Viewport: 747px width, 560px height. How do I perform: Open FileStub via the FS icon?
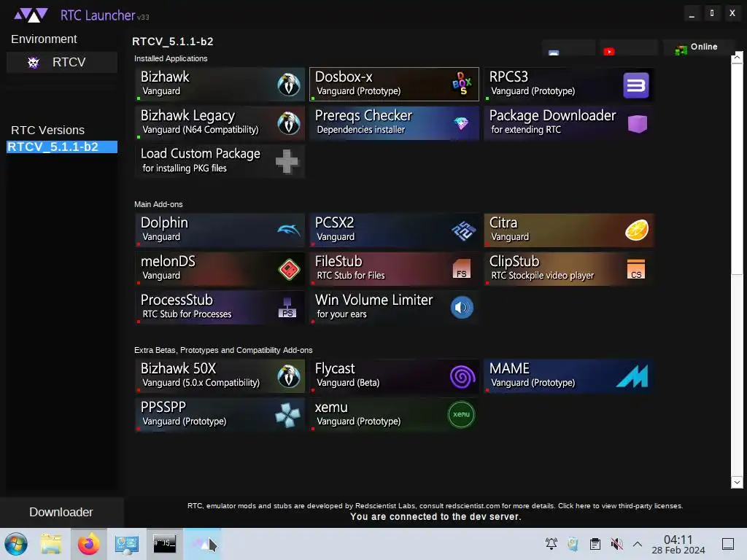click(461, 268)
